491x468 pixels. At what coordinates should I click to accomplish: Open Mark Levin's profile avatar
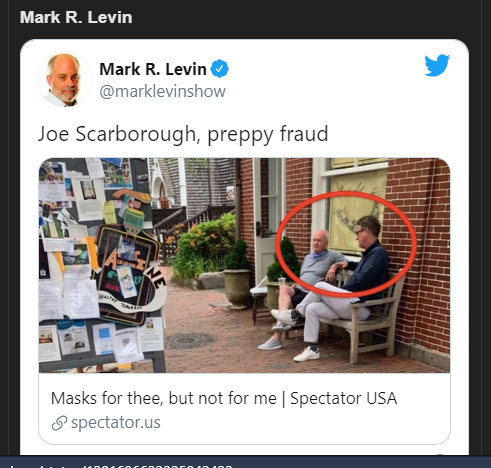coord(66,79)
